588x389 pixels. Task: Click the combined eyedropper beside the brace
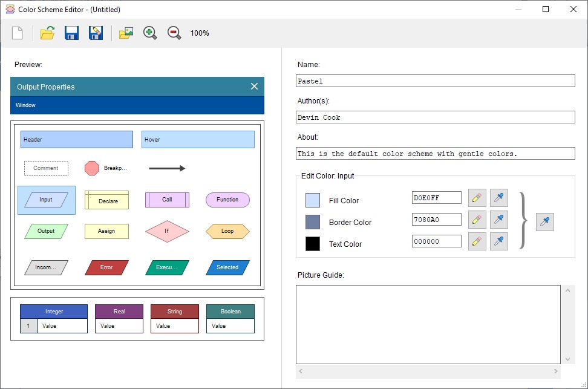(x=544, y=222)
